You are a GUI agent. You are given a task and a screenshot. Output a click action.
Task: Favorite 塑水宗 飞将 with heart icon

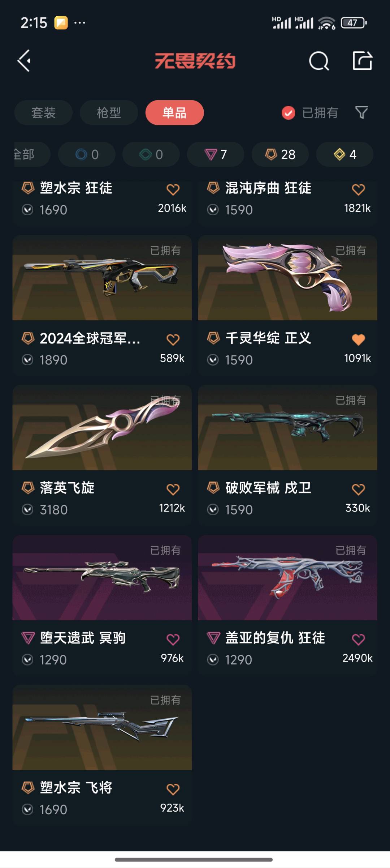(x=173, y=789)
